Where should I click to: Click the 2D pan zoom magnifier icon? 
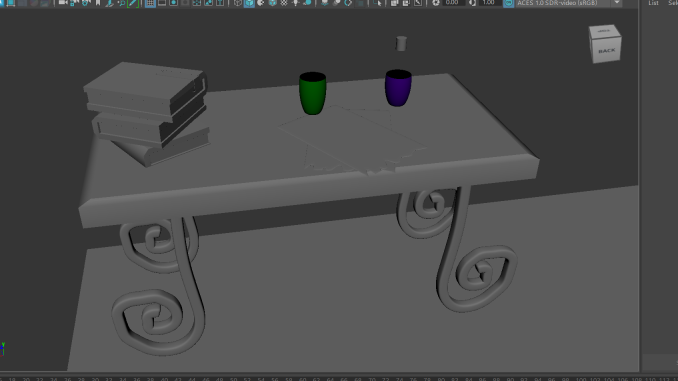(x=122, y=3)
